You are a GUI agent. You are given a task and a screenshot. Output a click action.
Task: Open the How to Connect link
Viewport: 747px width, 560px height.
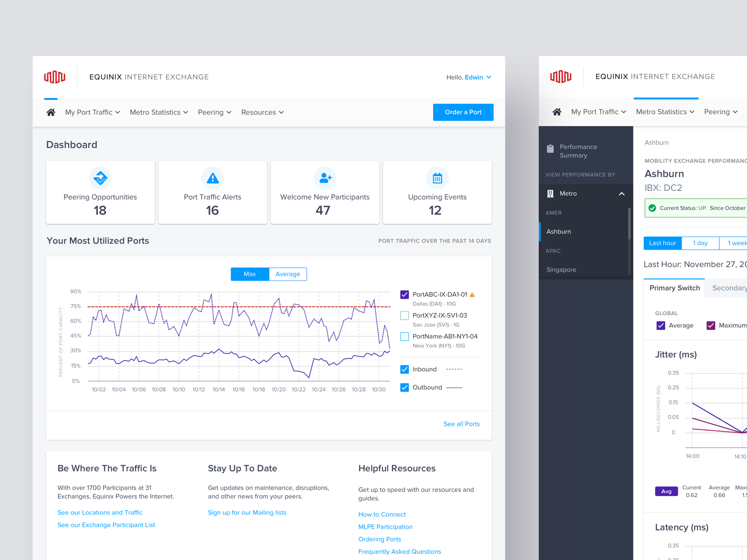coord(382,514)
